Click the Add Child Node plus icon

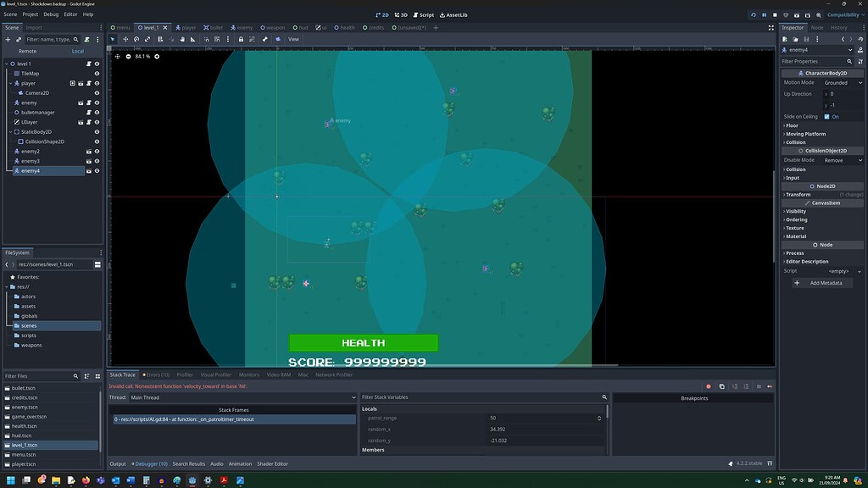tap(8, 39)
